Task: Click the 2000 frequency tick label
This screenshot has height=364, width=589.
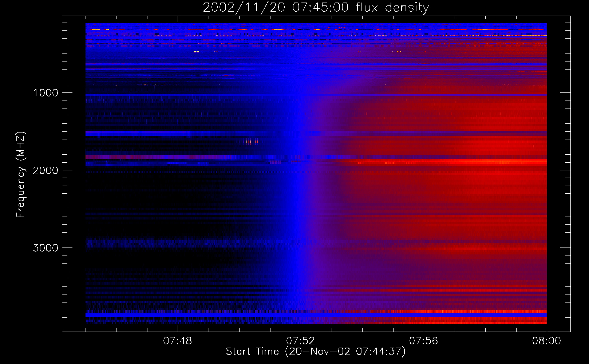Action: tap(46, 170)
